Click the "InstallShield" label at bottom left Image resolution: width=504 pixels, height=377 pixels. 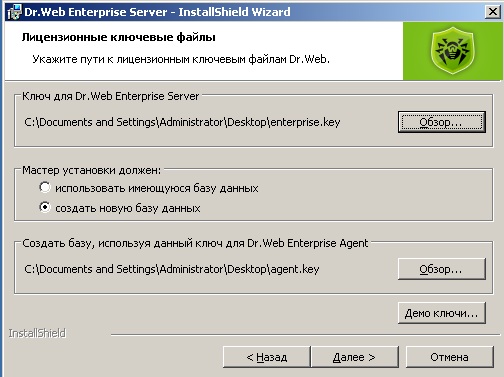click(x=37, y=333)
